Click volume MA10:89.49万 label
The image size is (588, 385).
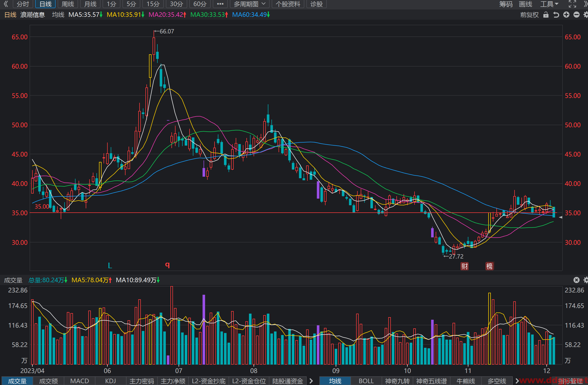click(138, 280)
